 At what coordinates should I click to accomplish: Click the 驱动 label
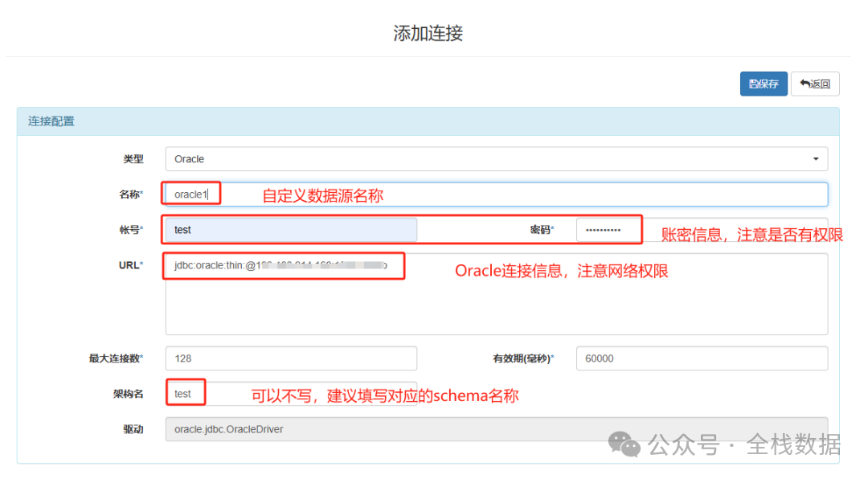(x=133, y=429)
